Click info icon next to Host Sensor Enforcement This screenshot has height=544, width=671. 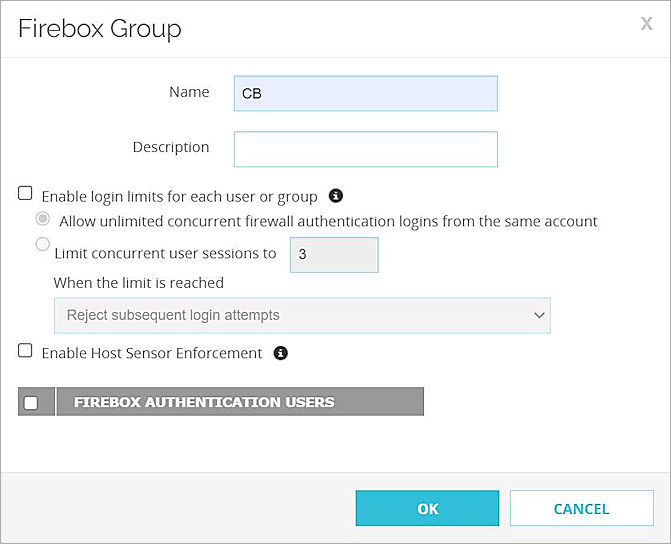click(281, 353)
